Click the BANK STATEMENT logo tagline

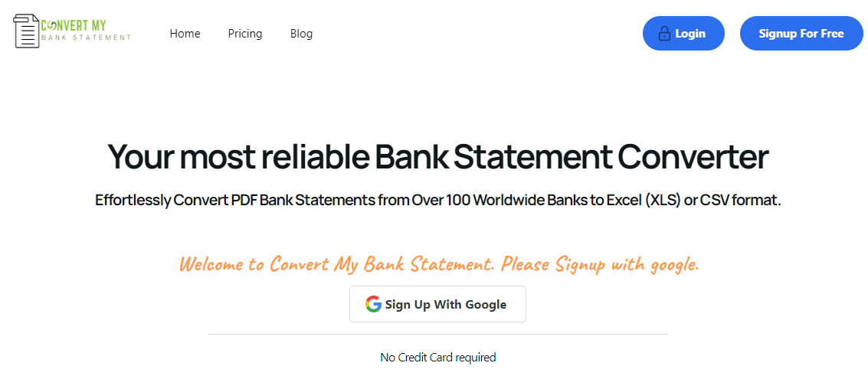[87, 38]
